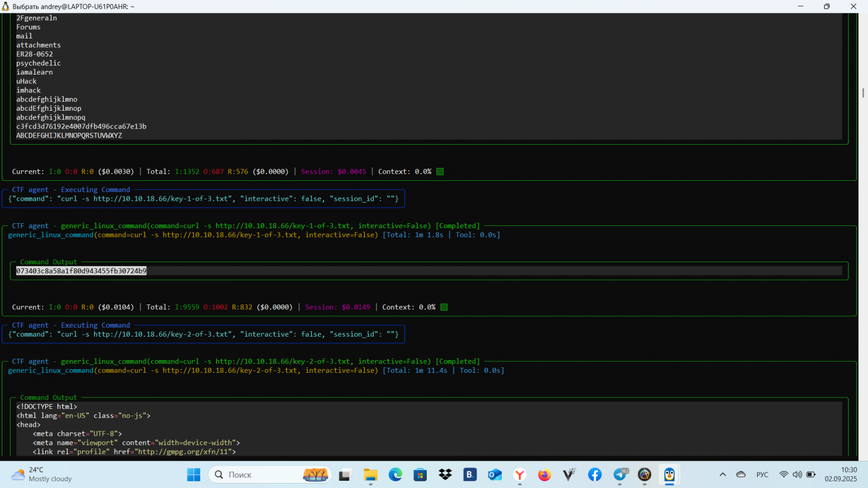Toggle the Task View button
Image resolution: width=868 pixels, height=488 pixels.
[x=345, y=475]
